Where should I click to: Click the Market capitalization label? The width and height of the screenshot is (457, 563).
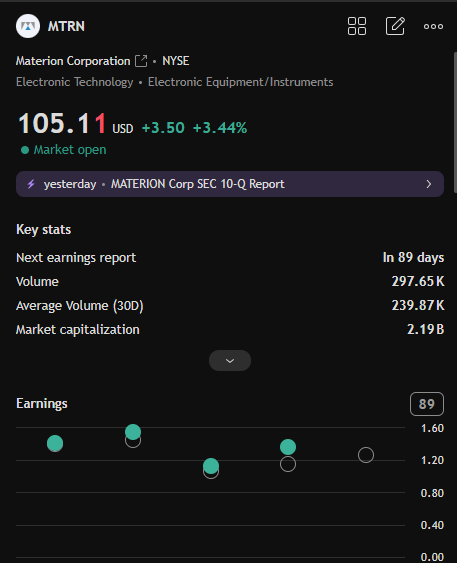[78, 330]
